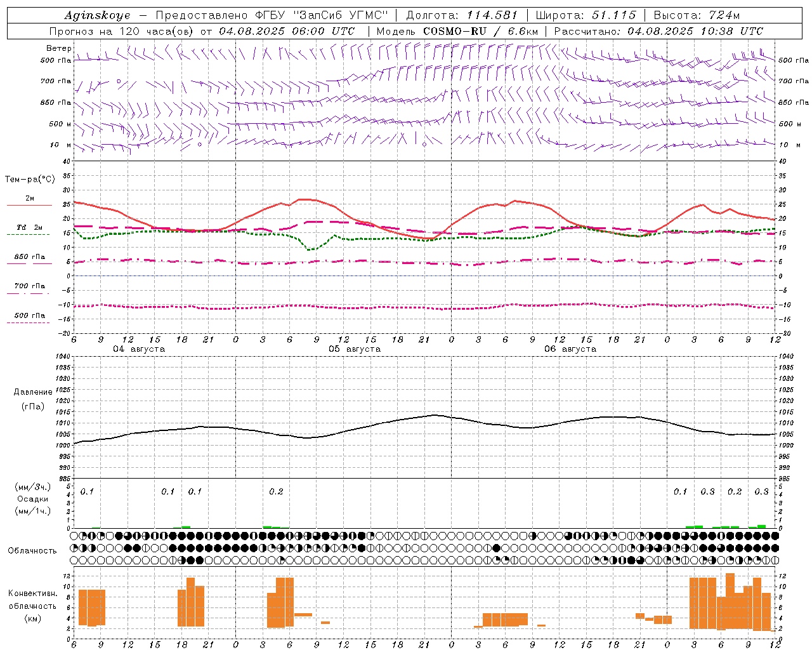Click the (км) convective cloud unit label
Viewport: 812px width, 650px height.
click(32, 618)
